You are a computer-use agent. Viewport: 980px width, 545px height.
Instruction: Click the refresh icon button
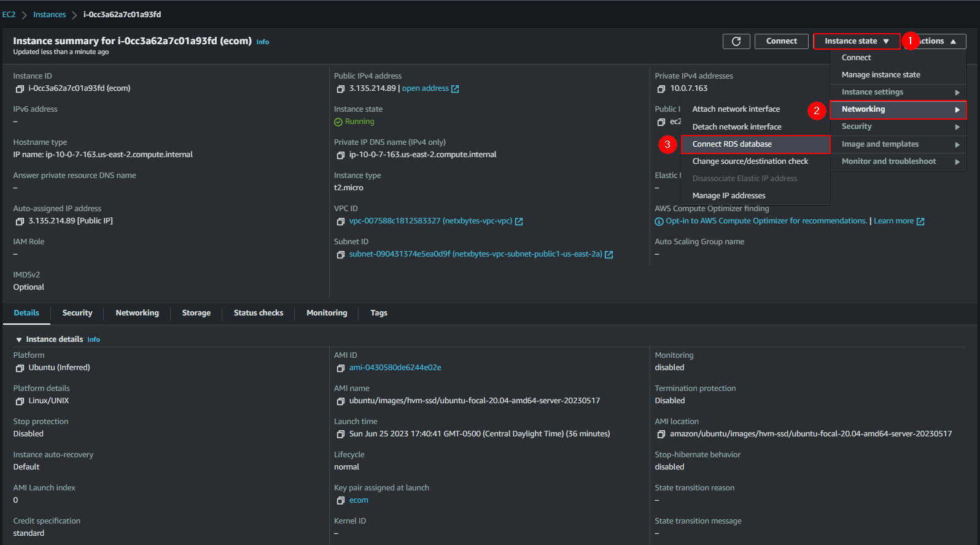(736, 41)
